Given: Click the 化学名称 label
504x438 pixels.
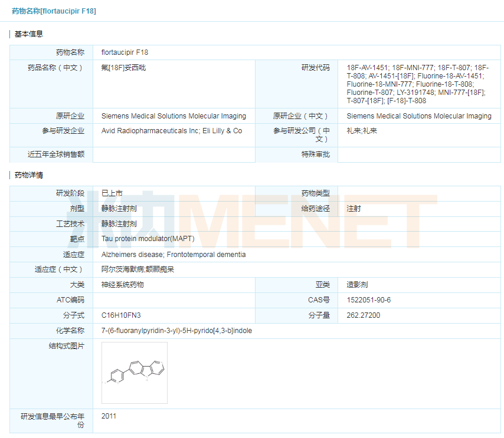Looking at the screenshot, I should (70, 331).
